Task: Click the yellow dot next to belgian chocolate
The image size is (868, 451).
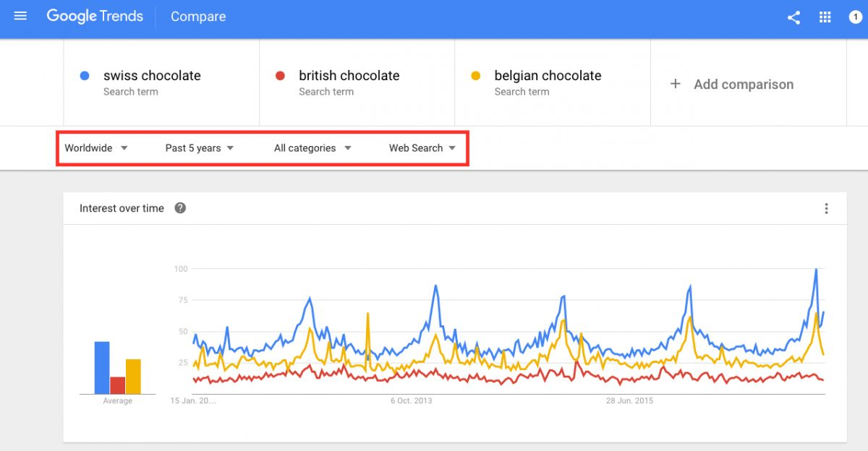Action: [476, 75]
